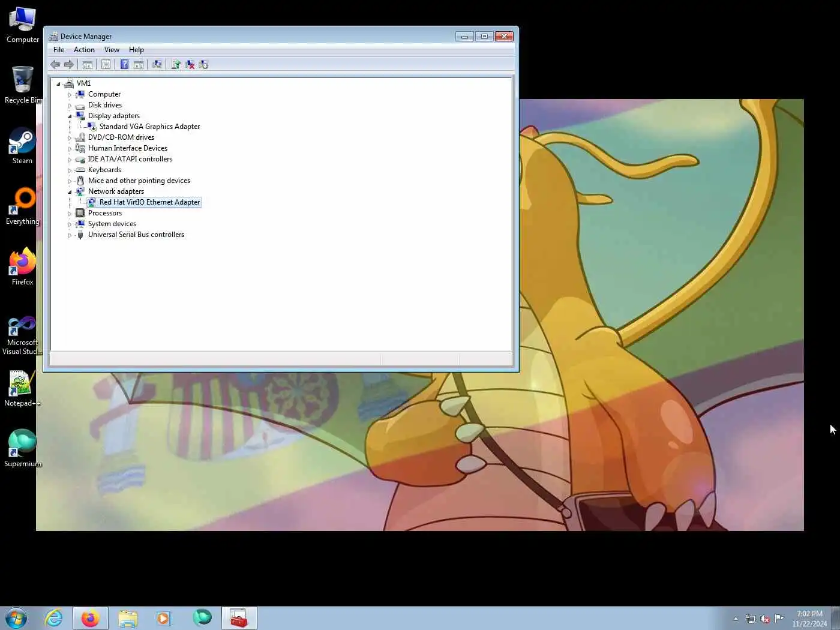Select the Disk drives label
This screenshot has height=630, width=840.
[x=104, y=105]
